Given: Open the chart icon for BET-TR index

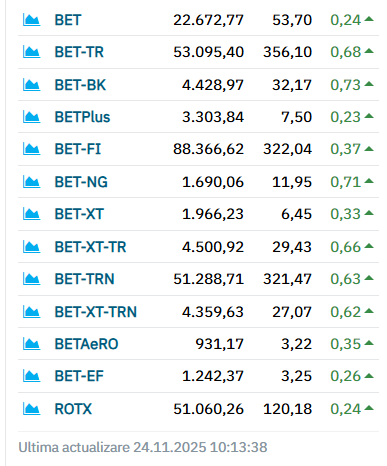Looking at the screenshot, I should (31, 52).
